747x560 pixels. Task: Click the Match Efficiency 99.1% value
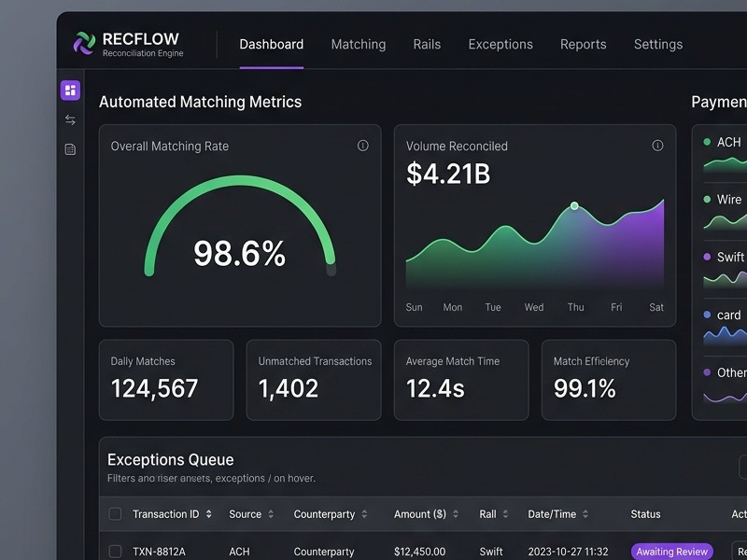point(585,388)
